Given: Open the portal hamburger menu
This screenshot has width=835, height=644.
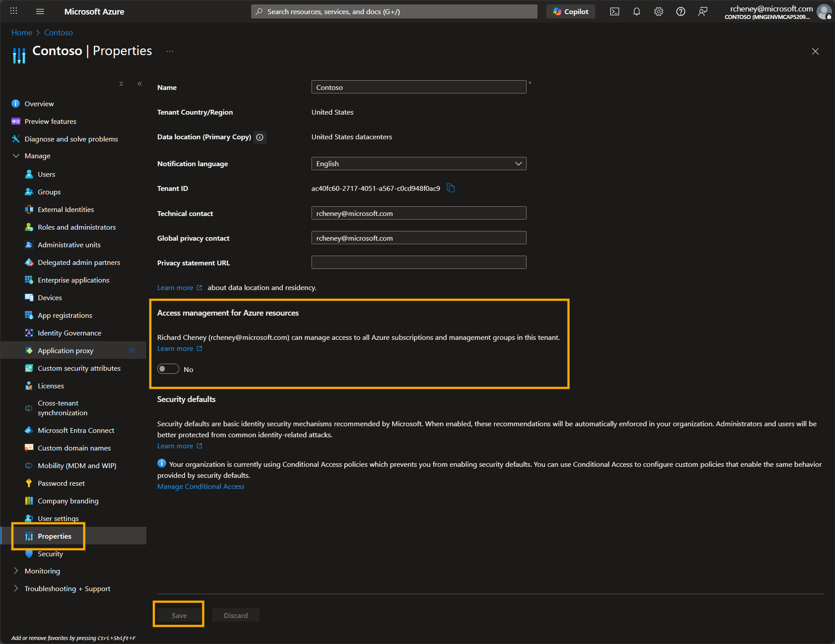Looking at the screenshot, I should (40, 11).
